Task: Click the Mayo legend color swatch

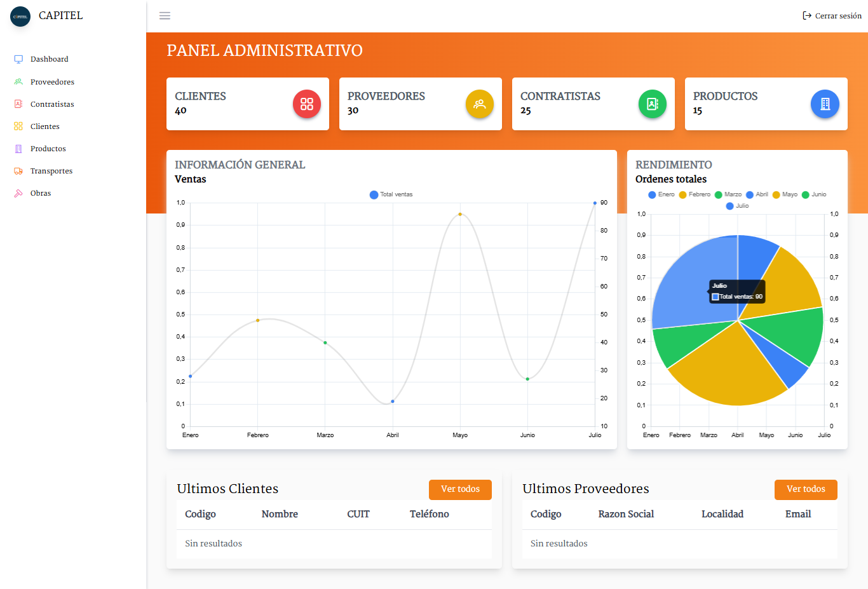Action: click(776, 194)
